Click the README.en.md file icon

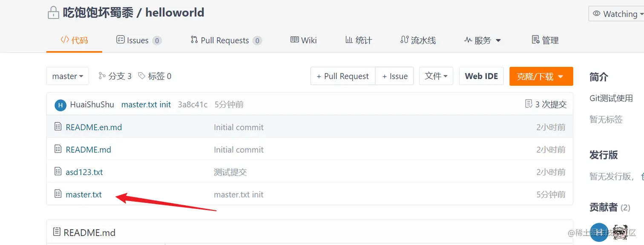pos(58,127)
